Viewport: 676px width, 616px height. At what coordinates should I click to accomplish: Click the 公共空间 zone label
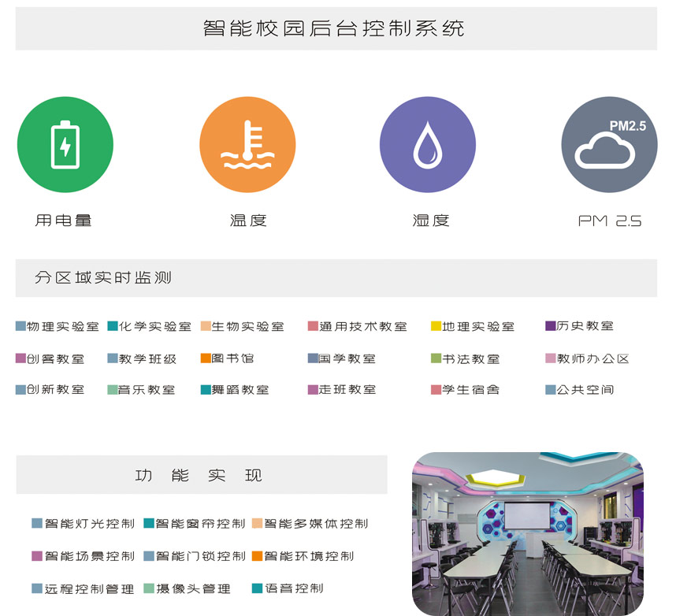tap(585, 390)
